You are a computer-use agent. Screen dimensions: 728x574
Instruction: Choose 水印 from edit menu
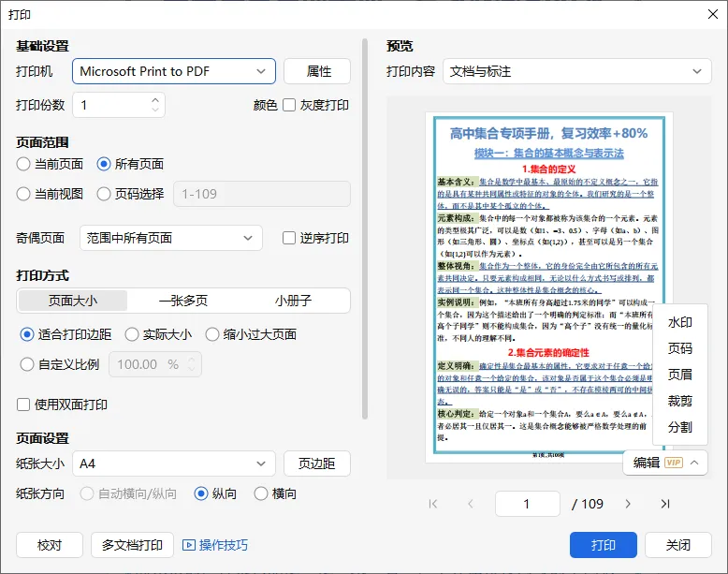(x=680, y=322)
